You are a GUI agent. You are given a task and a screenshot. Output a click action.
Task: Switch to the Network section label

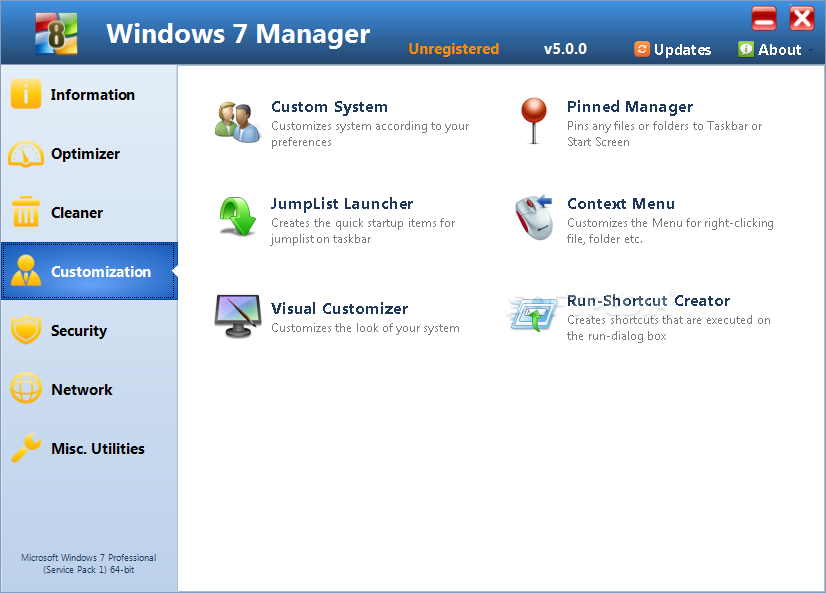tap(82, 390)
